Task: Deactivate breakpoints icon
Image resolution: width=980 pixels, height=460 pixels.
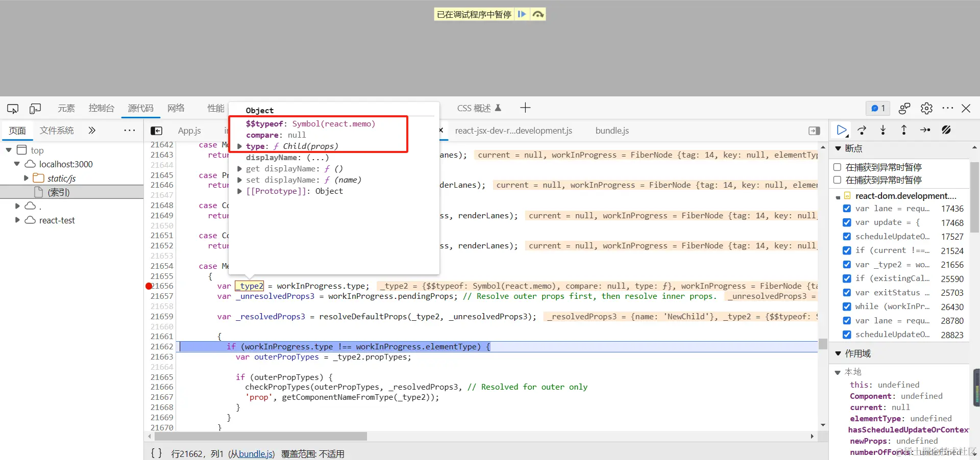Action: 946,131
